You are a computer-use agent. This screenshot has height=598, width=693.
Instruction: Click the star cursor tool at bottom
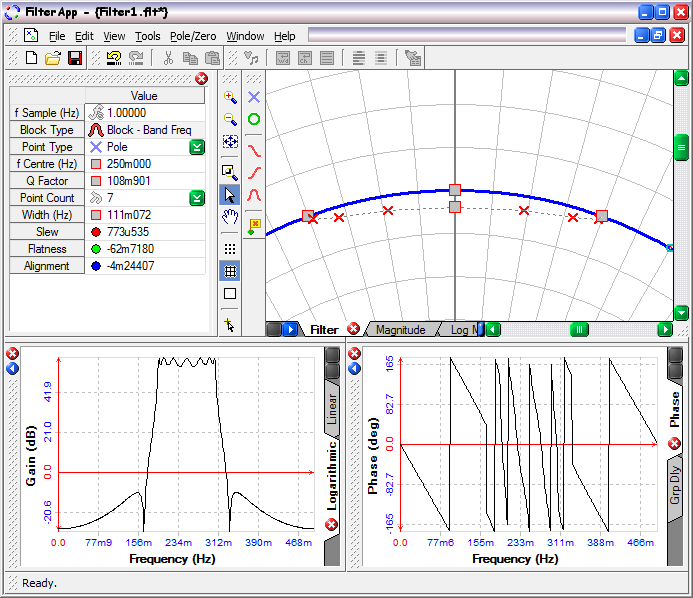click(x=229, y=325)
